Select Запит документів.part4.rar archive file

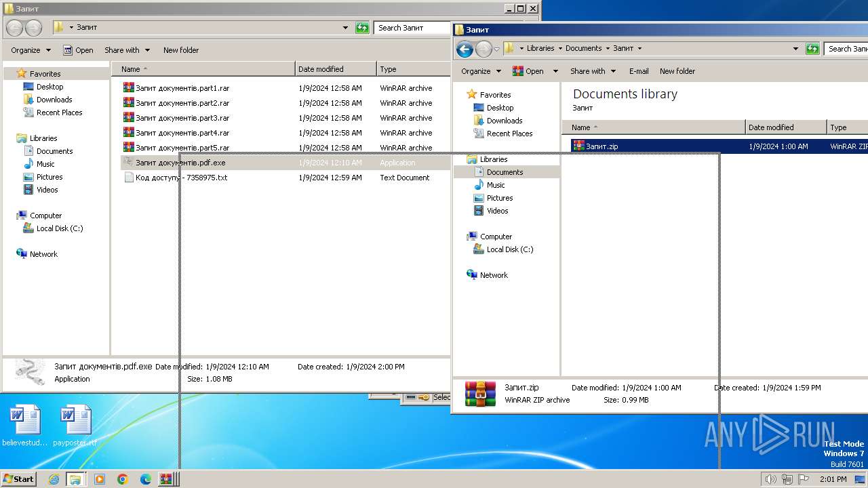pos(176,133)
